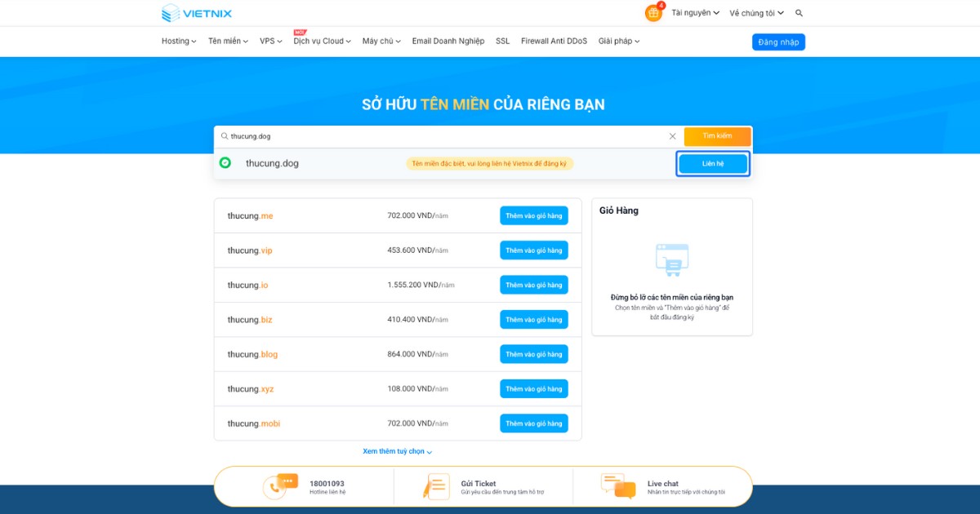Click the Gửi Ticket document icon
980x514 pixels.
point(435,485)
